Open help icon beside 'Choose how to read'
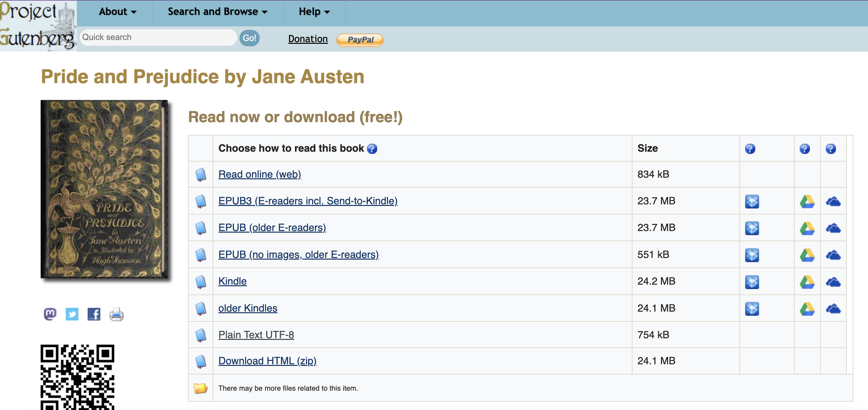Screen dimensions: 868x410 [372, 149]
